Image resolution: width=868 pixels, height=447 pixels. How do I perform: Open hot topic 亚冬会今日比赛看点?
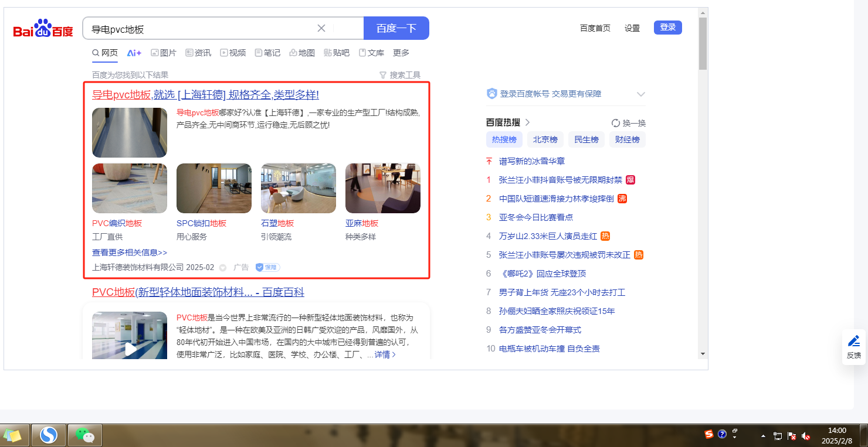coord(536,217)
